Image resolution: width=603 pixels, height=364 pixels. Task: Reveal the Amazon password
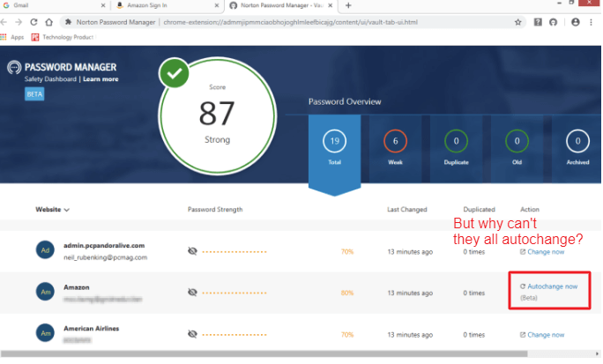click(192, 293)
